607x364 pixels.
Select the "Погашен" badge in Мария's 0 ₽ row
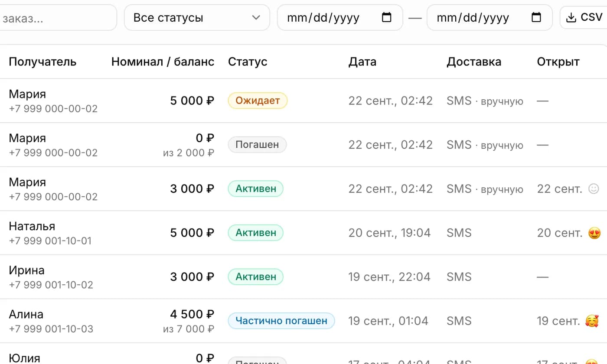257,145
